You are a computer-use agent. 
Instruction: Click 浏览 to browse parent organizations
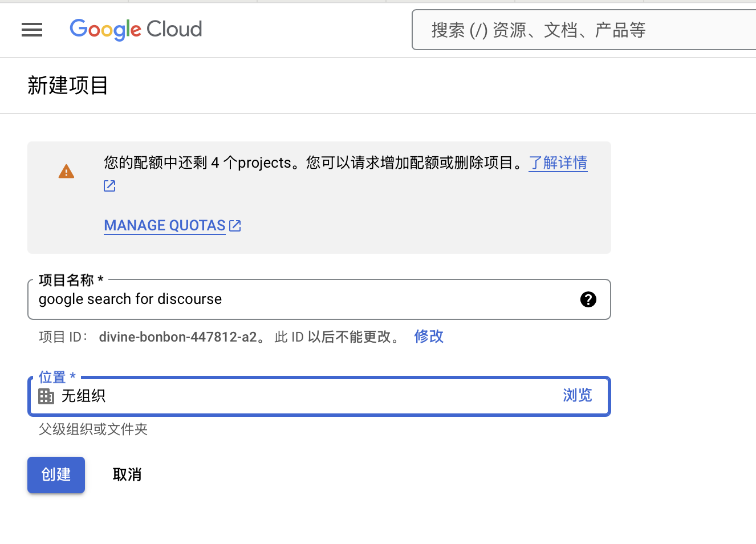point(577,395)
